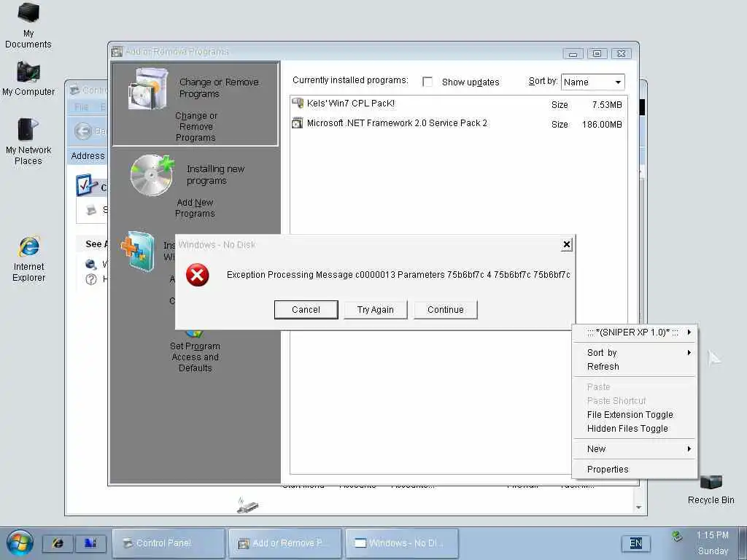Click Control Panel checkmark category icon
The image size is (747, 560).
87,185
